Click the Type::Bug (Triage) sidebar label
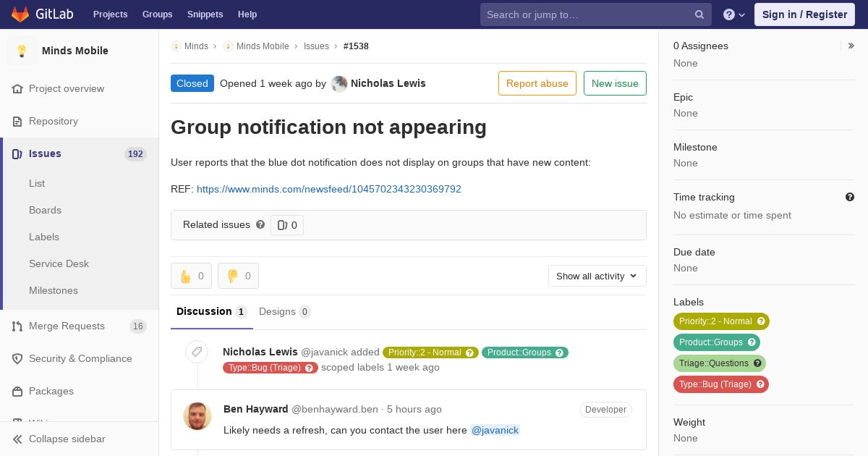 (x=721, y=384)
